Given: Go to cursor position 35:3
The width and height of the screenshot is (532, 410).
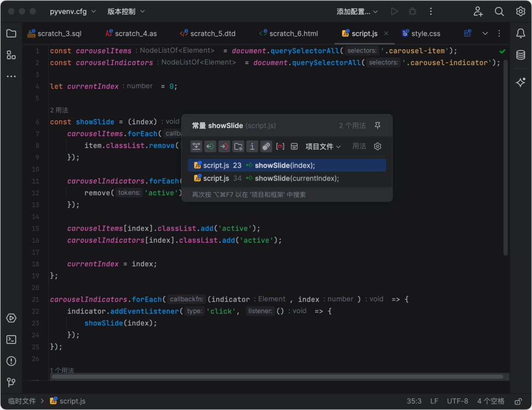Looking at the screenshot, I should point(414,401).
